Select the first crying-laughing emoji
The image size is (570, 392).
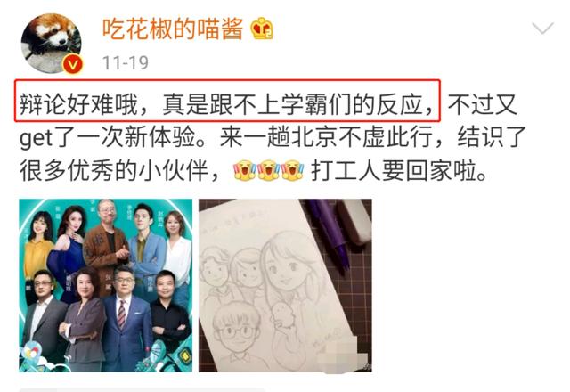(245, 170)
